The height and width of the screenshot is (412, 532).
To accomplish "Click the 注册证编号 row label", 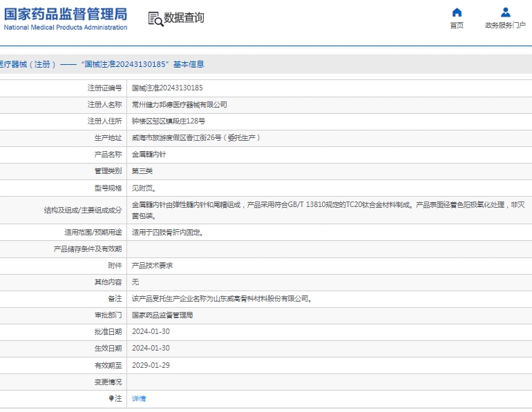I will pyautogui.click(x=104, y=88).
